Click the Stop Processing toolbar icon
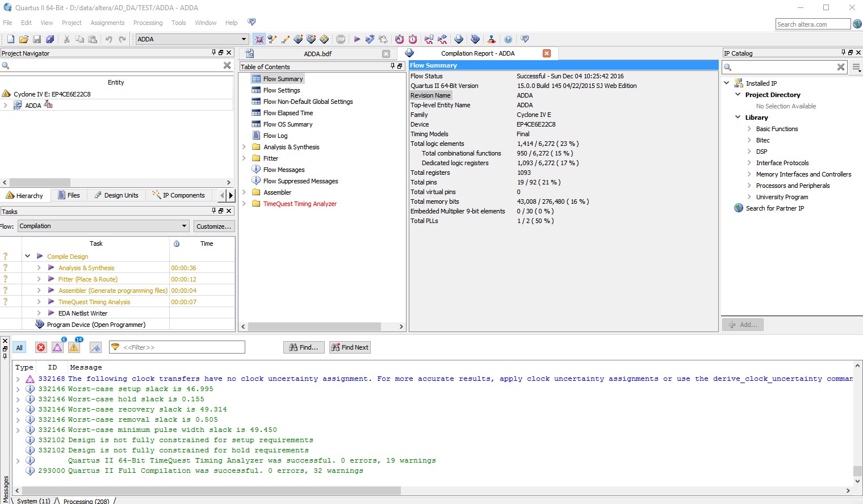 point(341,39)
